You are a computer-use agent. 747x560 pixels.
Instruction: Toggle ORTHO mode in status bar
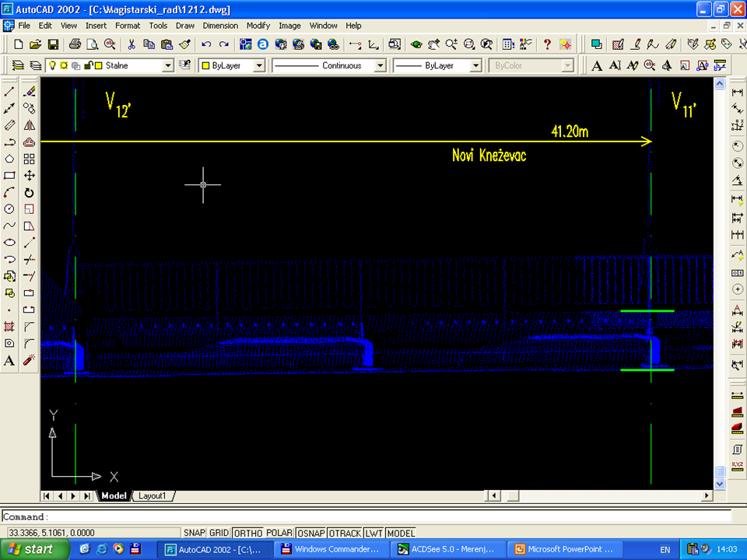(247, 533)
